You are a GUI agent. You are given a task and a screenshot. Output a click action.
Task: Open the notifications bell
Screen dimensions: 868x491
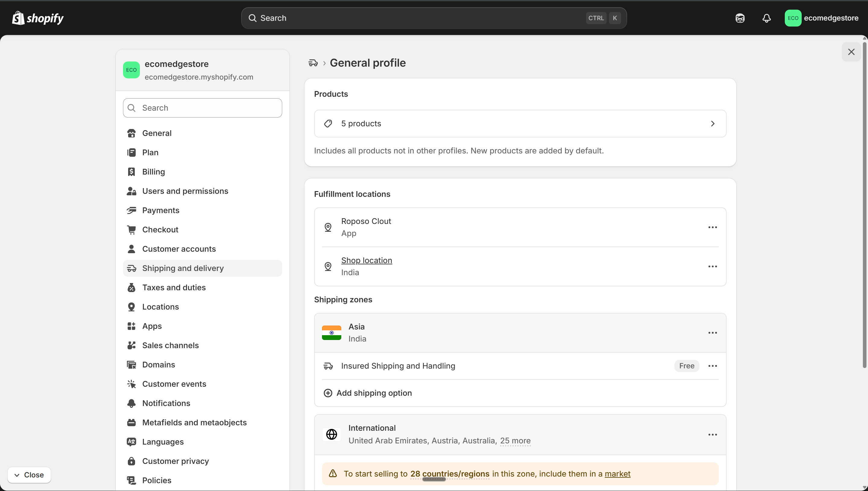(766, 18)
